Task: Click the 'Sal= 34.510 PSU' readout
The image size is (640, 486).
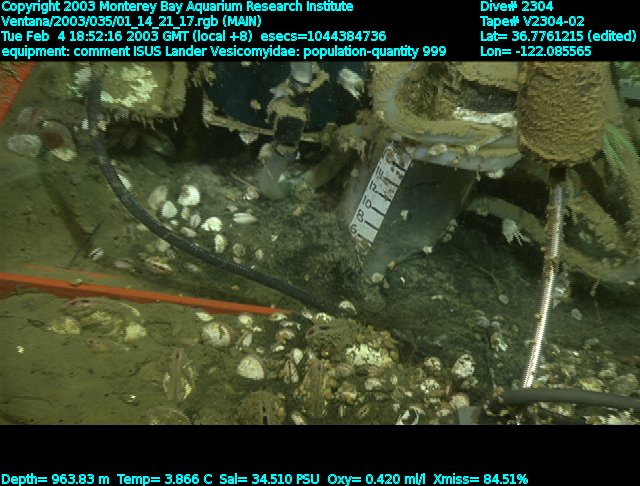Action: coord(270,479)
